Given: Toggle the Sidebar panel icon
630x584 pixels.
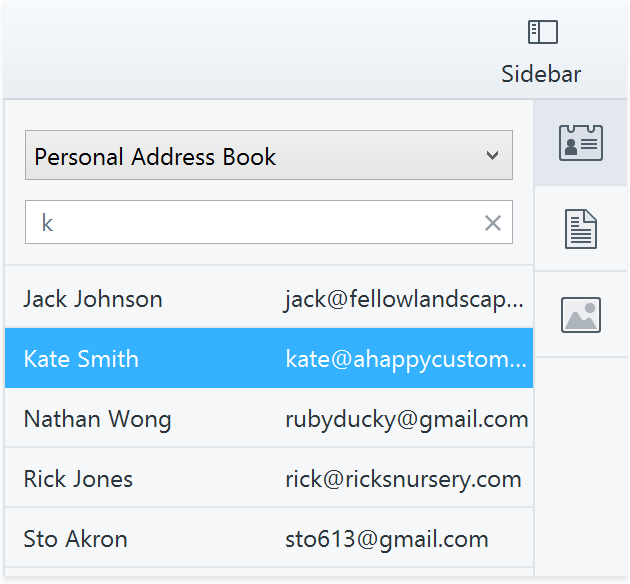Looking at the screenshot, I should [x=542, y=32].
